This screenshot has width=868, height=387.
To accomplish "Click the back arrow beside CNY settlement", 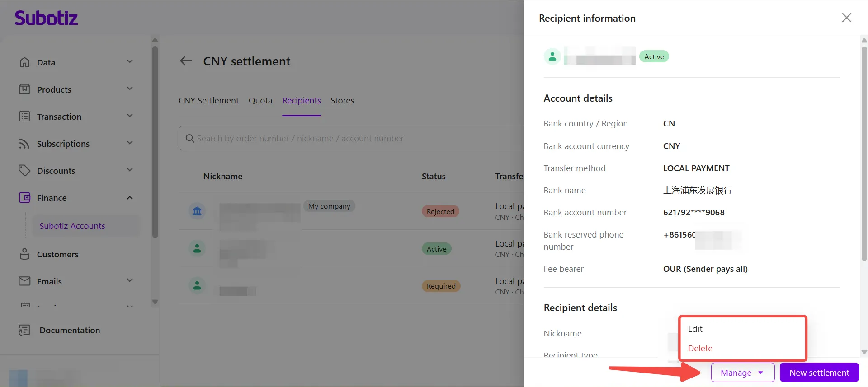I will 186,61.
